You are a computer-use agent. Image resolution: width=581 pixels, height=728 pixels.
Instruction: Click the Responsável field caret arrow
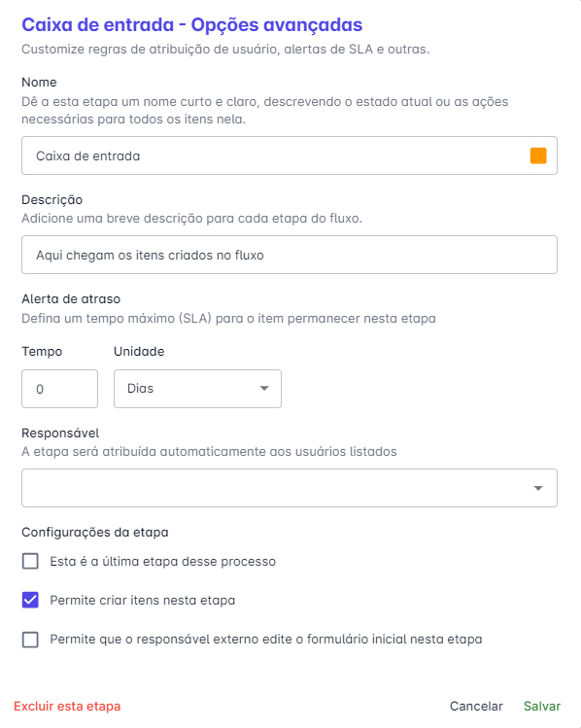[538, 488]
